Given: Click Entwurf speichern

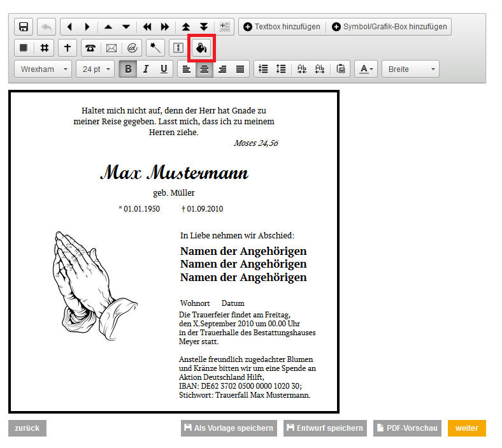Looking at the screenshot, I should tap(325, 428).
